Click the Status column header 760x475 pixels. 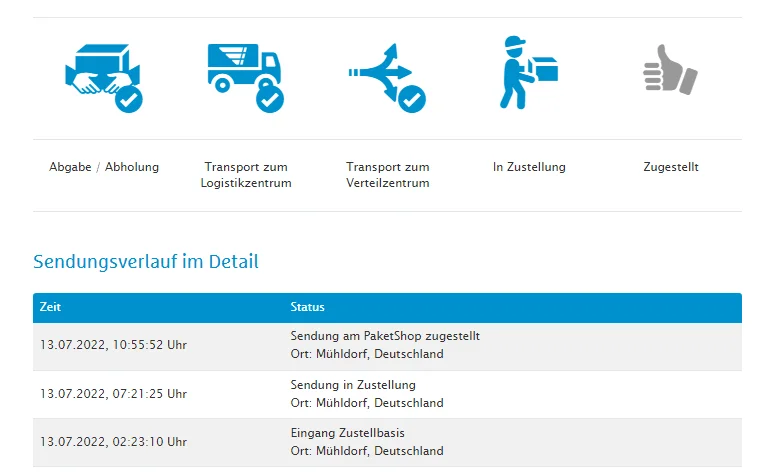307,307
